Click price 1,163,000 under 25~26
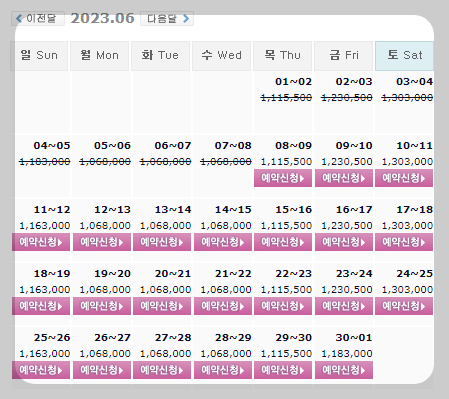This screenshot has height=399, width=449. click(x=45, y=354)
